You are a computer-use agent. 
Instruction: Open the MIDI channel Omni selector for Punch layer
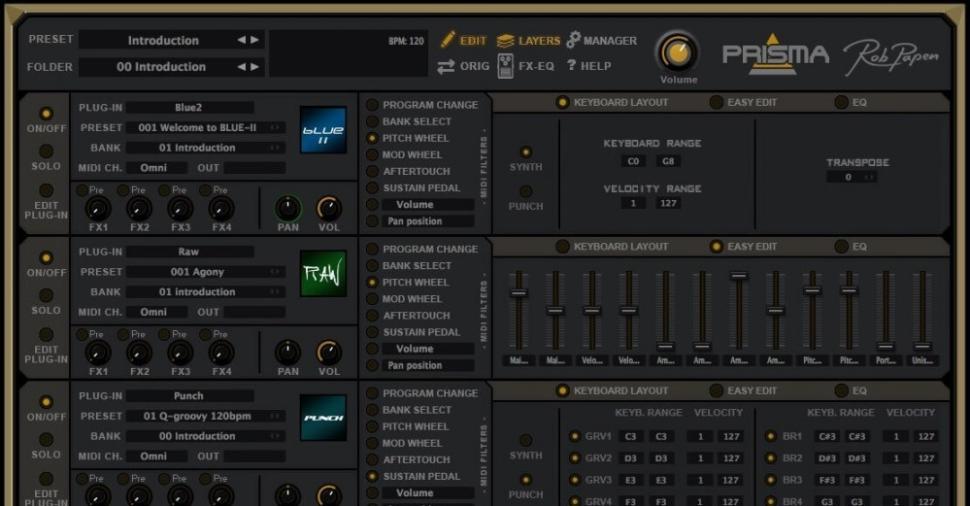[154, 456]
